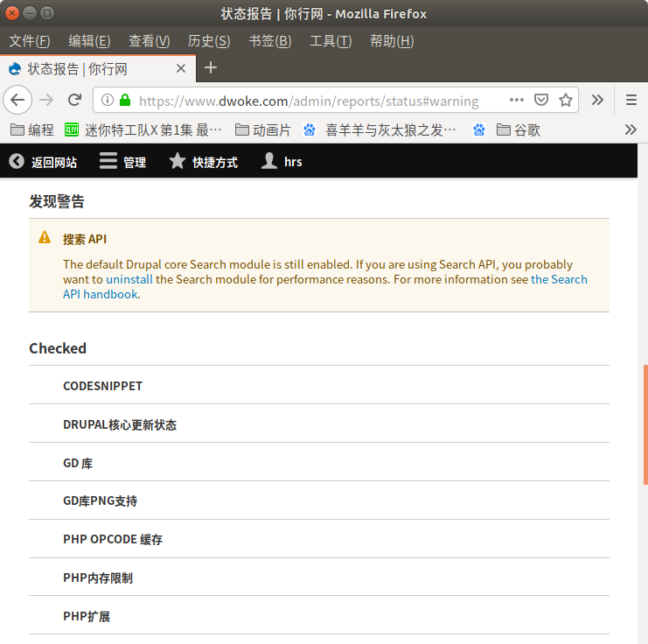Screen dimensions: 648x644
Task: Click the GD 库 row
Action: 319,462
